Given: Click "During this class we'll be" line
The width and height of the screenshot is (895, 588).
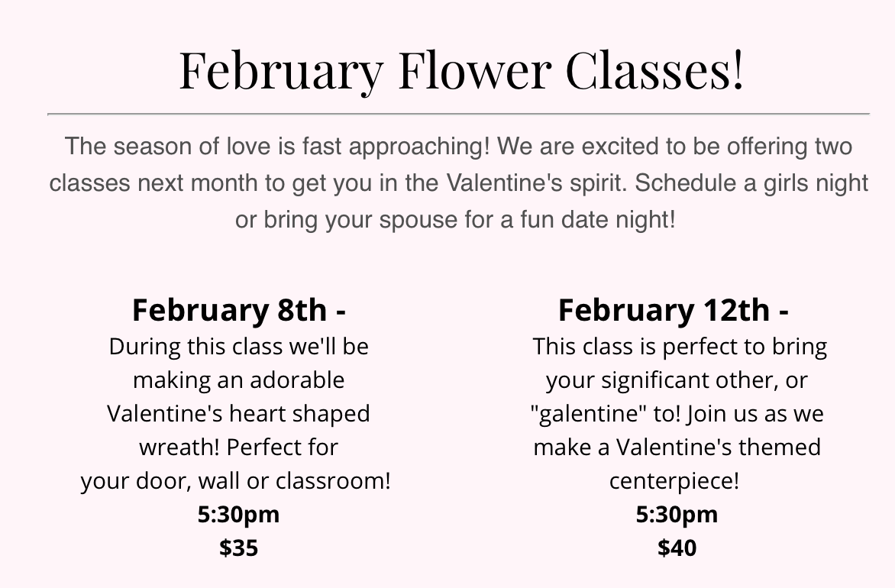Looking at the screenshot, I should pos(238,347).
